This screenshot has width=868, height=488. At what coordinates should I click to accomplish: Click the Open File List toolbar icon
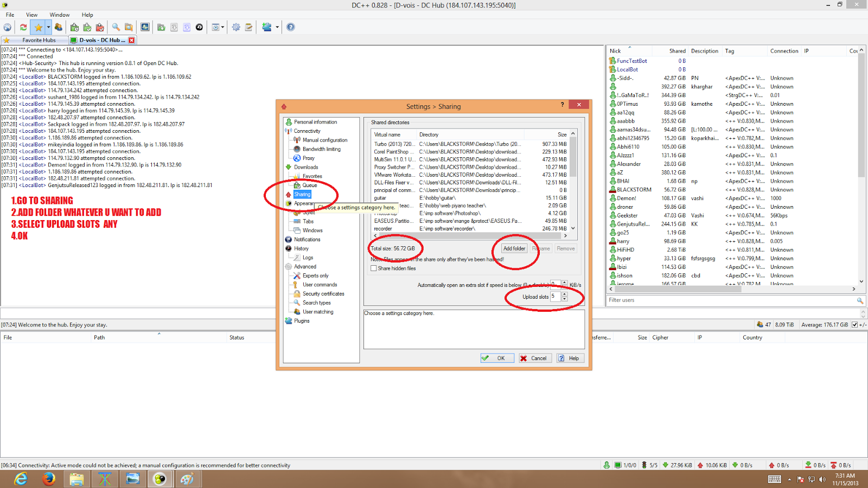pos(161,27)
